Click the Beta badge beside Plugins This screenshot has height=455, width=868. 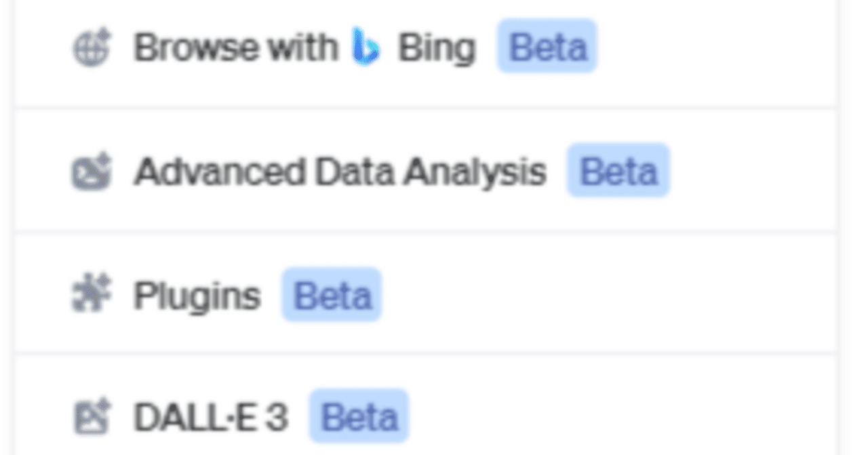332,296
